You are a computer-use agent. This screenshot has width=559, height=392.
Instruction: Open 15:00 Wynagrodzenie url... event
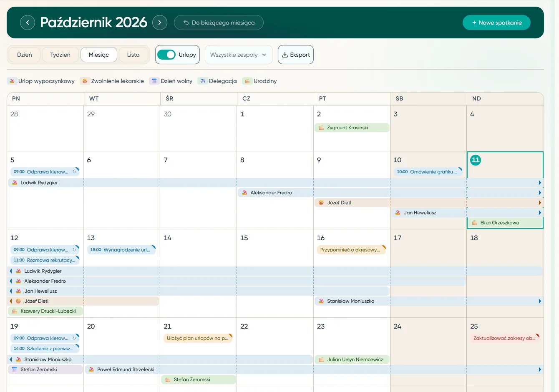pyautogui.click(x=121, y=250)
